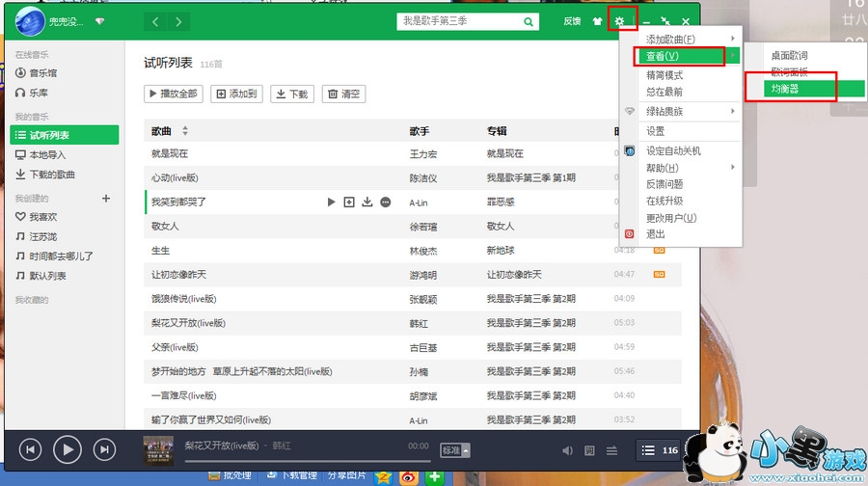
Task: Open the 标准 quality dropdown
Action: tap(454, 449)
